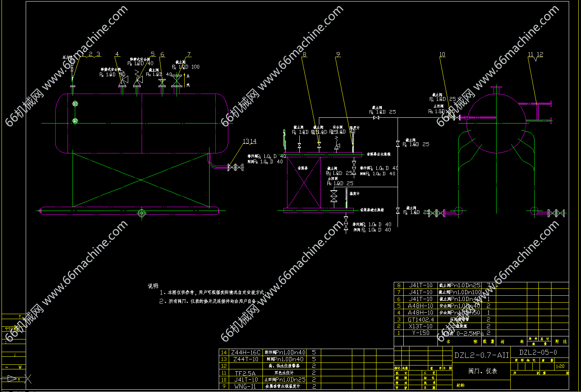Image resolution: width=581 pixels, height=392 pixels.
Task: Click the Z44H-16C cell in parts list
Action: pyautogui.click(x=246, y=352)
